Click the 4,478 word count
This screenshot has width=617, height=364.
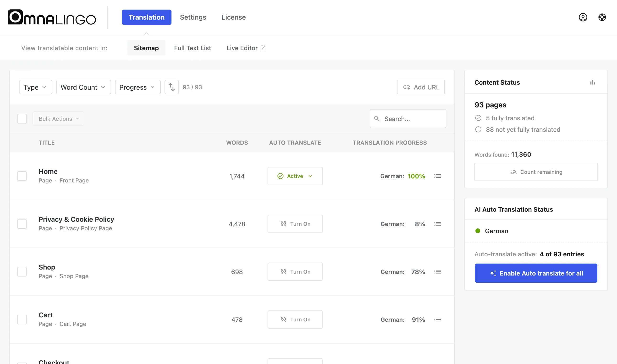click(x=237, y=224)
